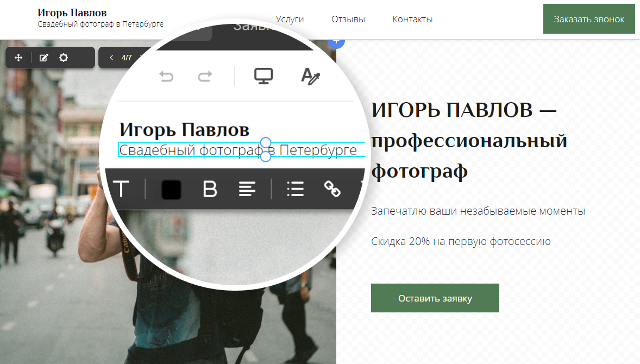Toggle bold formatting B button
The width and height of the screenshot is (640, 364).
click(210, 189)
